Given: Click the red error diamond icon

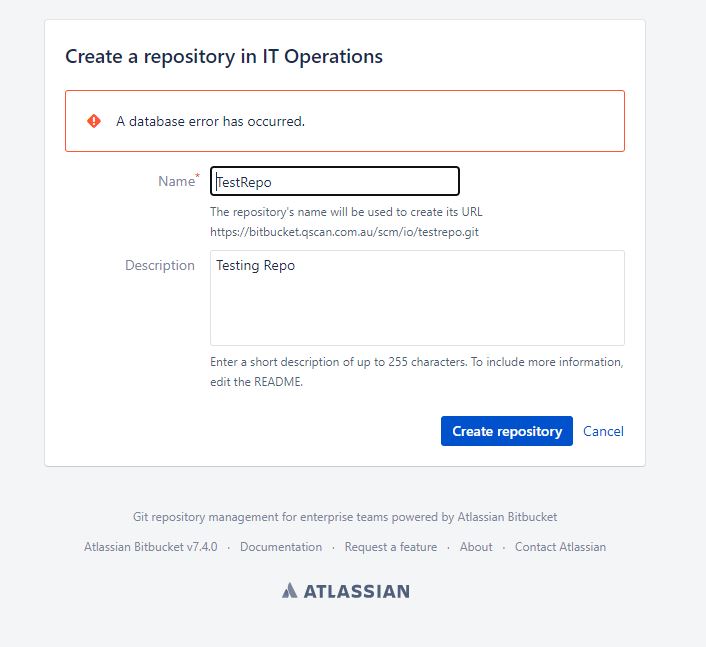Looking at the screenshot, I should click(94, 121).
